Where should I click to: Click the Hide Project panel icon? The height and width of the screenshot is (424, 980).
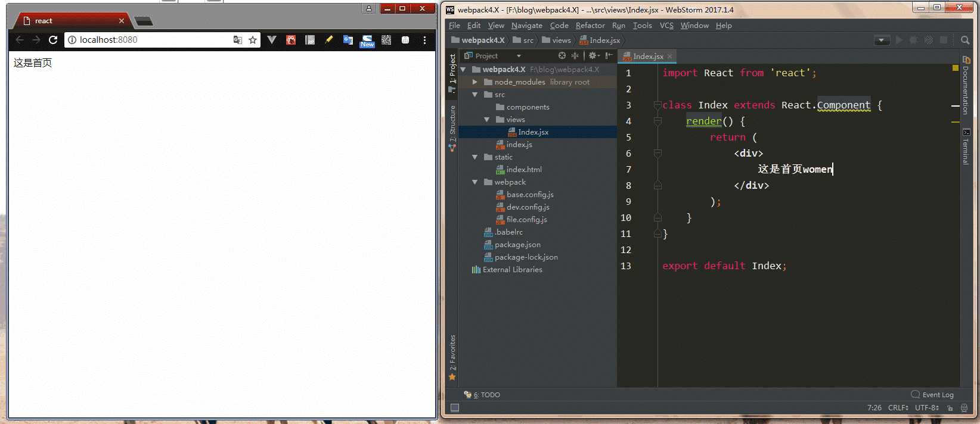pos(609,55)
